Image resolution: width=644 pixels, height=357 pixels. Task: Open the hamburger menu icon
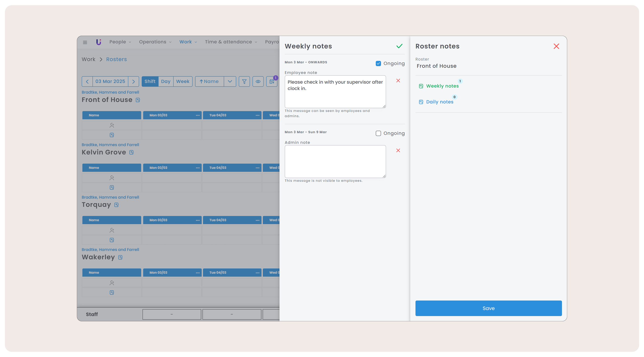click(85, 42)
